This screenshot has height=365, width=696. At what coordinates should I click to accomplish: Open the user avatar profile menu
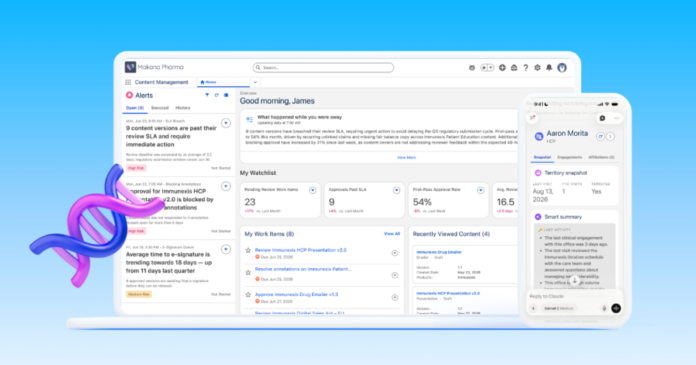pyautogui.click(x=562, y=67)
